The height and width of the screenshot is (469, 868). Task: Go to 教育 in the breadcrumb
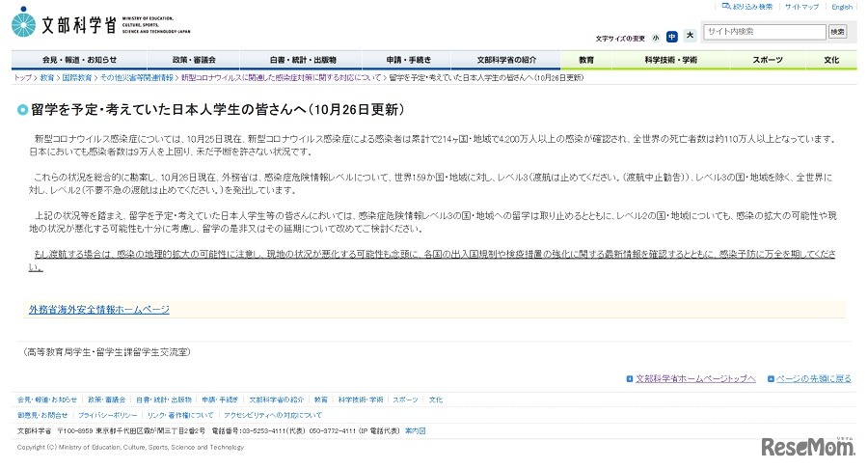[47, 78]
